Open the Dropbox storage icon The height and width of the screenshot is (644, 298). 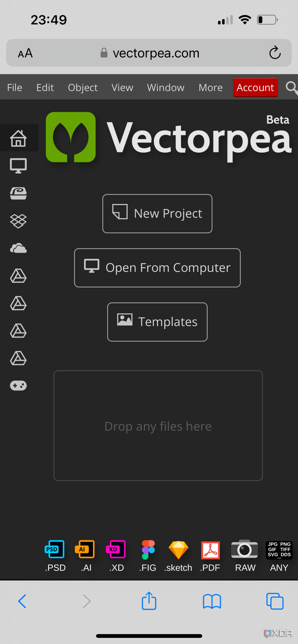coord(18,221)
